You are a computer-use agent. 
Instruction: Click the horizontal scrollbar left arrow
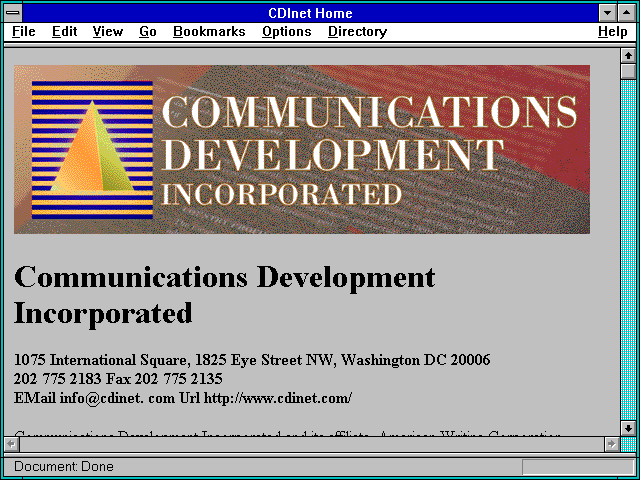pyautogui.click(x=12, y=444)
